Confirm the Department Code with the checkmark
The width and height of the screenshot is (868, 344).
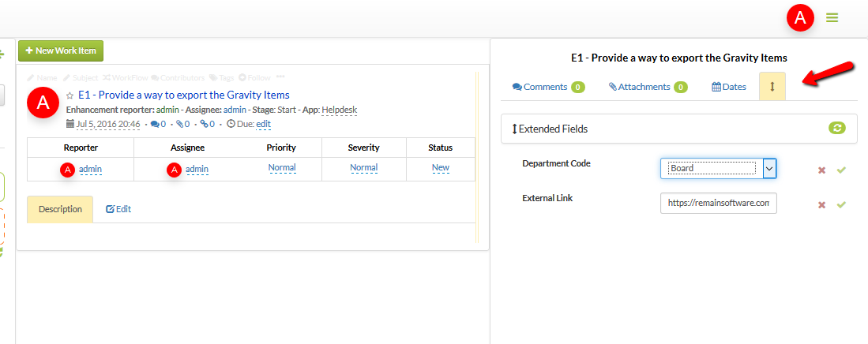click(x=841, y=170)
